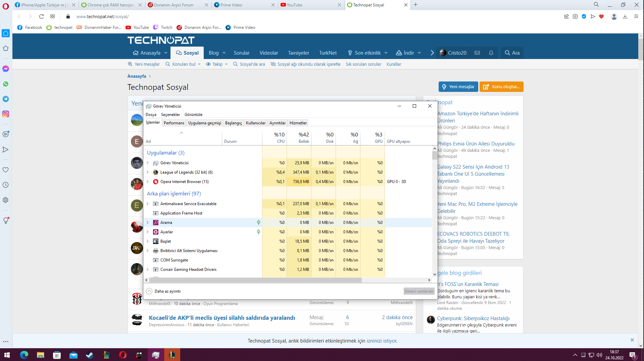Open the Mail app from the taskbar
644x361 pixels.
73,355
